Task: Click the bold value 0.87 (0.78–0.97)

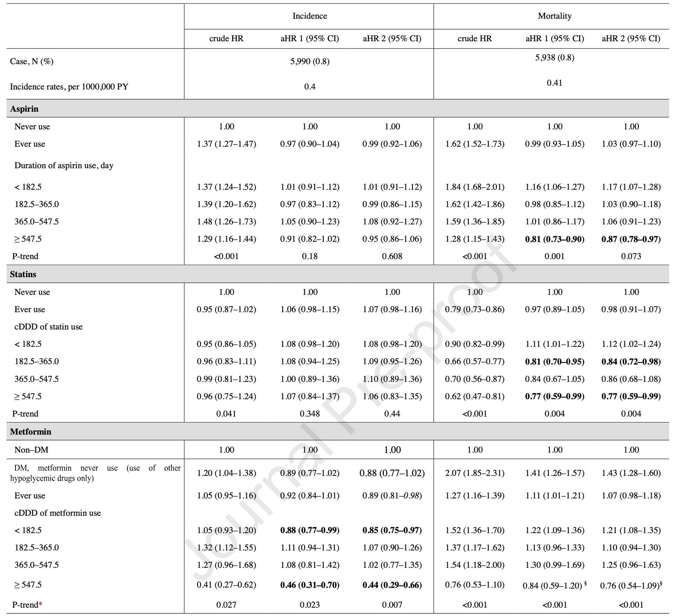Action: [631, 239]
